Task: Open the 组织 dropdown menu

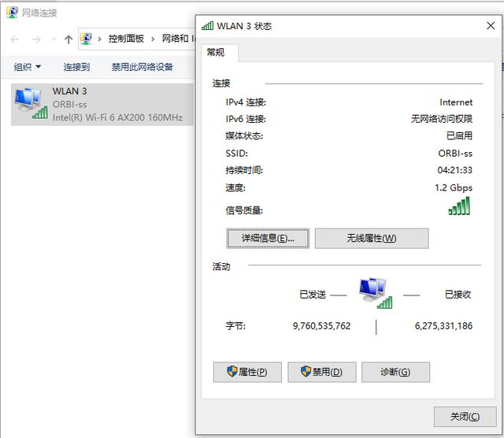Action: [28, 67]
